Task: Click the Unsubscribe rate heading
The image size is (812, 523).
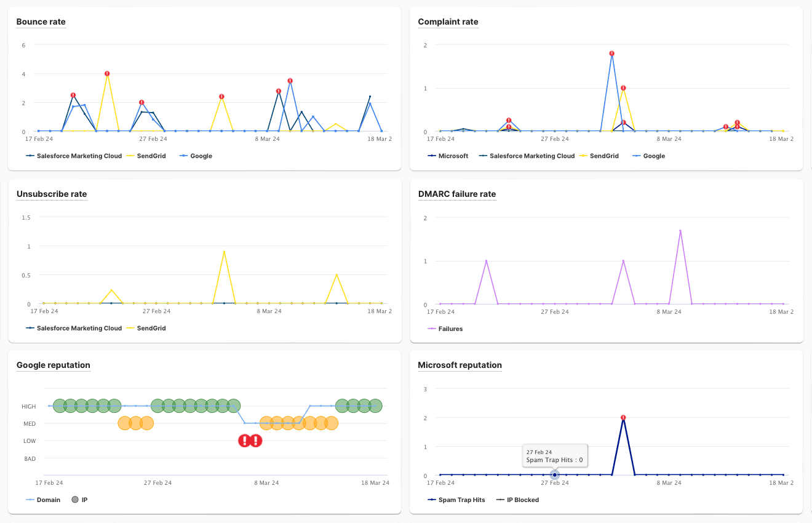Action: pyautogui.click(x=52, y=194)
